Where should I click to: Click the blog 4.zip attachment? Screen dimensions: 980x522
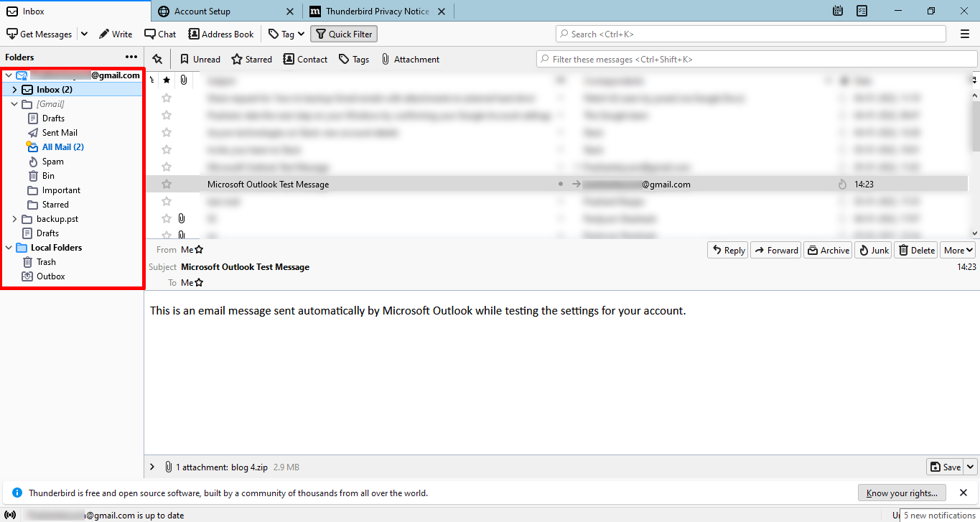pyautogui.click(x=250, y=467)
